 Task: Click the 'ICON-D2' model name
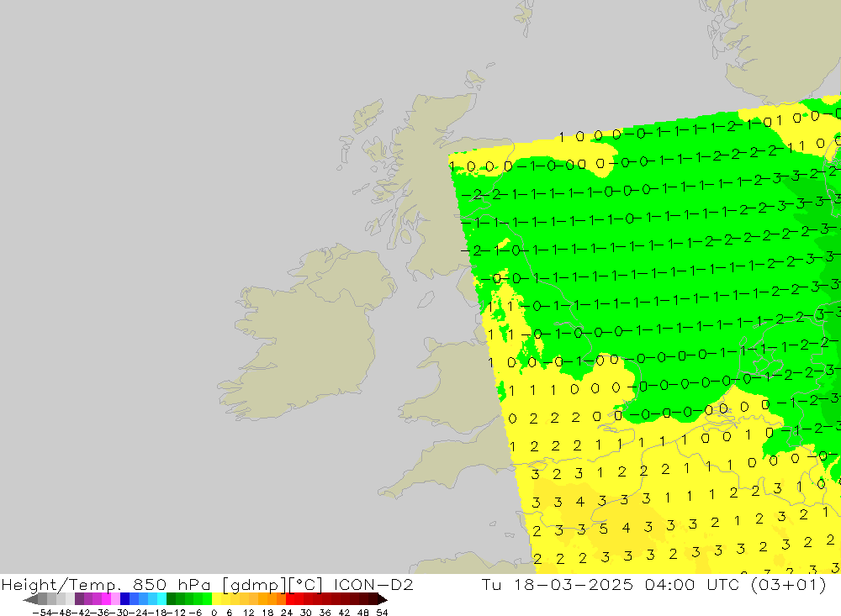[x=373, y=584]
